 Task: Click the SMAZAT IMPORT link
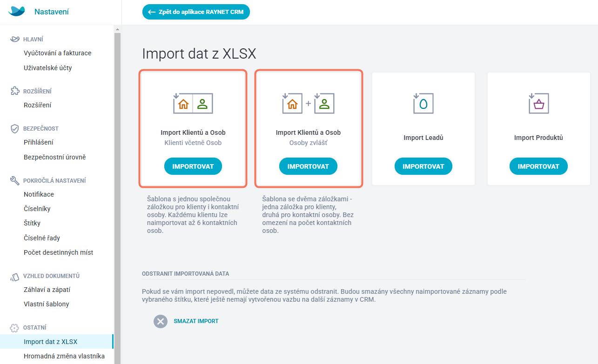tap(196, 321)
